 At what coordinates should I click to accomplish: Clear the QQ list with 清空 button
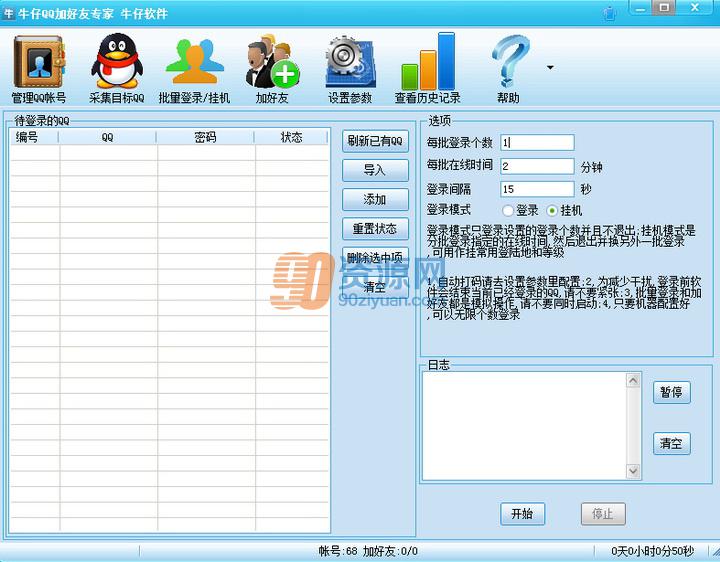coord(375,287)
